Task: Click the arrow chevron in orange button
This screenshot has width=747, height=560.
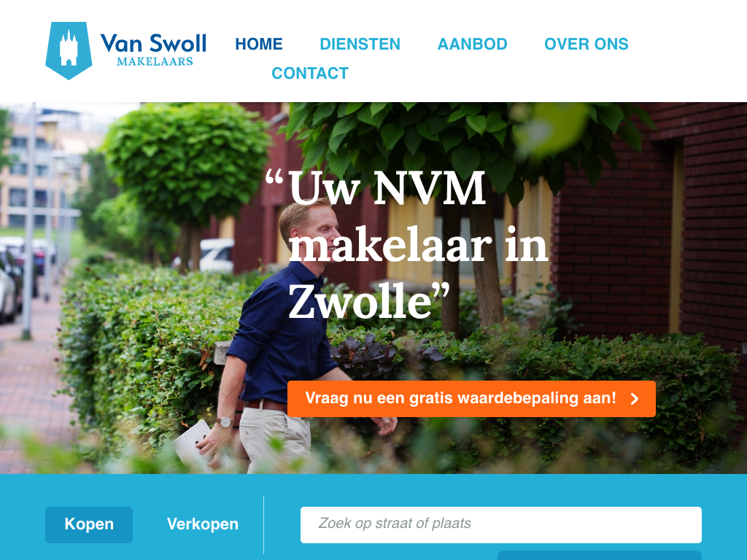Action: (x=635, y=399)
